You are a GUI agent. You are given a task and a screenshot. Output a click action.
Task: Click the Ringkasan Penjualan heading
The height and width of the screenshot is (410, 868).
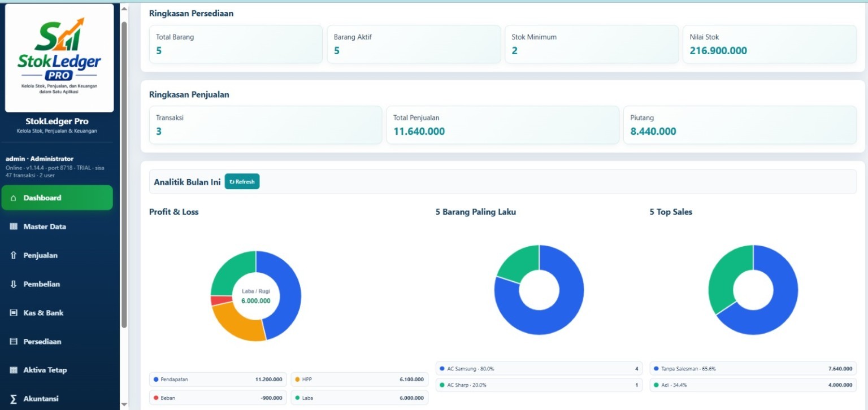pos(189,94)
